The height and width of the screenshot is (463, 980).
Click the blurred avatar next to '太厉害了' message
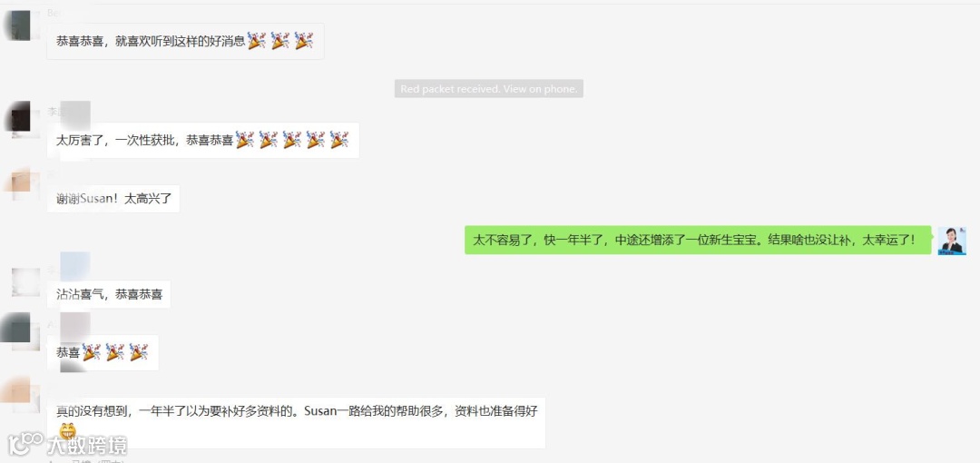coord(17,117)
